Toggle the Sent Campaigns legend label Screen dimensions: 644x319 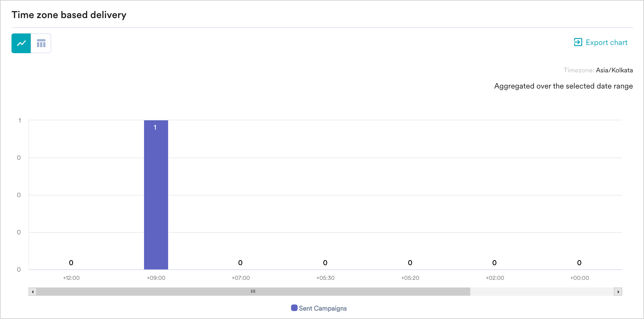pos(323,308)
